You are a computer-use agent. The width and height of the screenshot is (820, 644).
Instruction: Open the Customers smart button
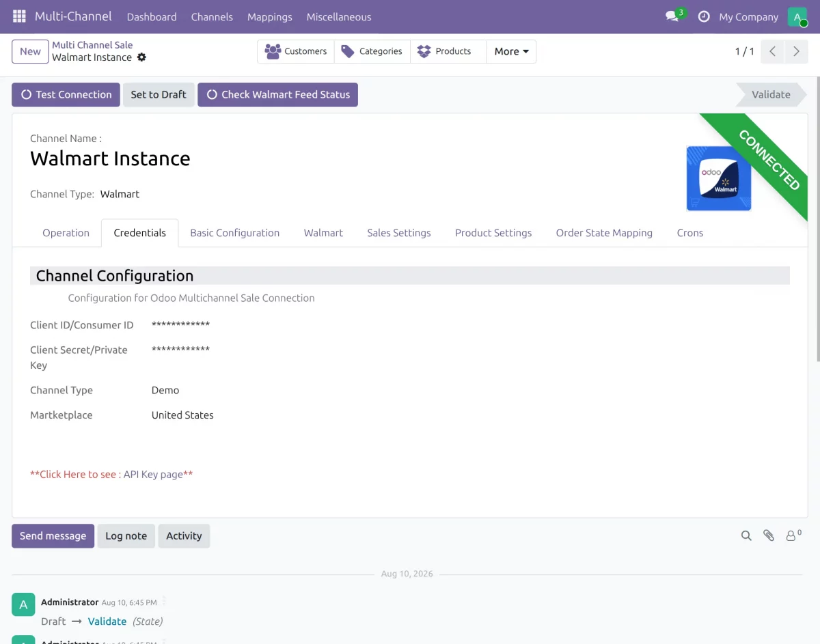[x=296, y=51]
